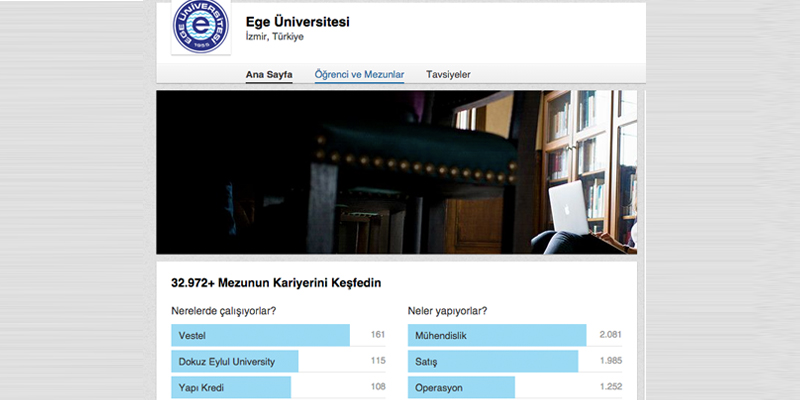
Task: Open the Ana Sayfa tab
Action: 269,74
